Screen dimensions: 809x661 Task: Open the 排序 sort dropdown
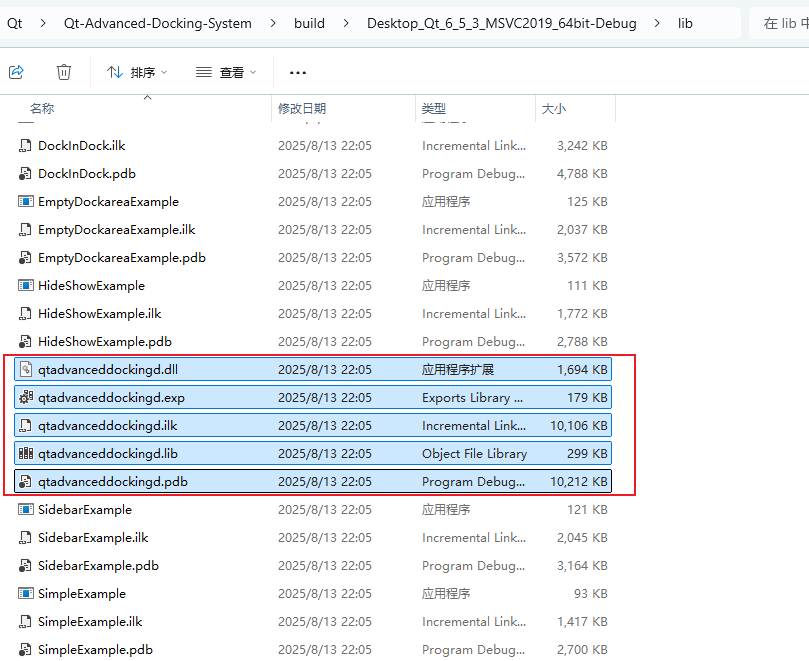coord(137,72)
